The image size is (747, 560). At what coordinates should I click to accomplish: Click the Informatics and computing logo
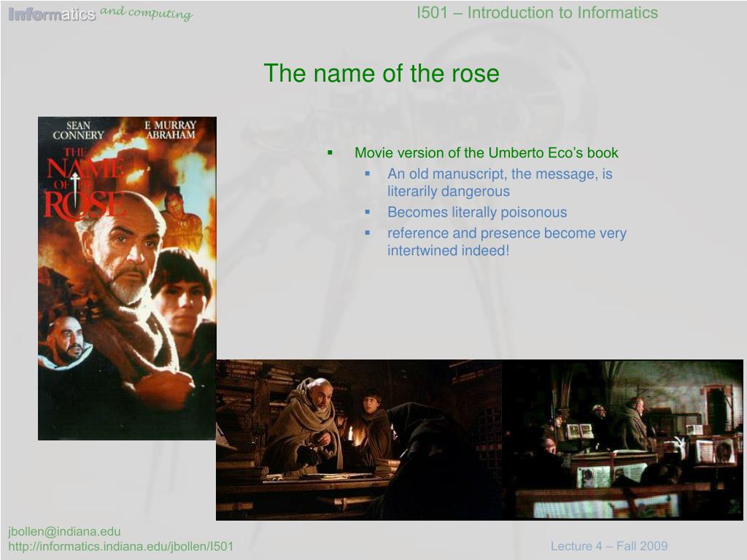[x=101, y=14]
